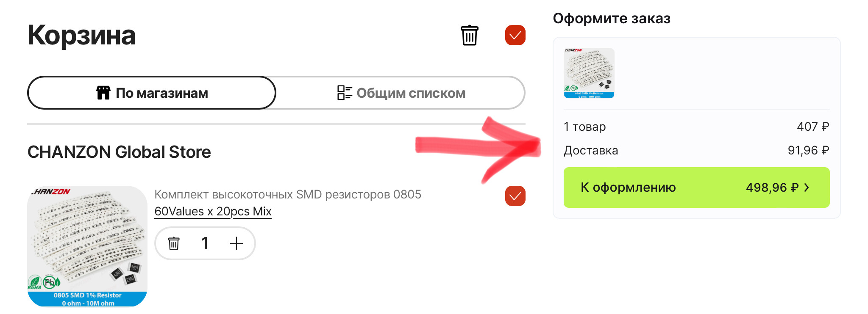
Task: Open the resistor kit product thumbnail
Action: [87, 246]
